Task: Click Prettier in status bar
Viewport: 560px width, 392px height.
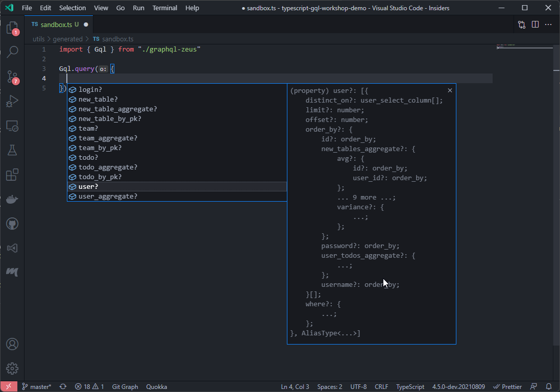Action: point(507,387)
